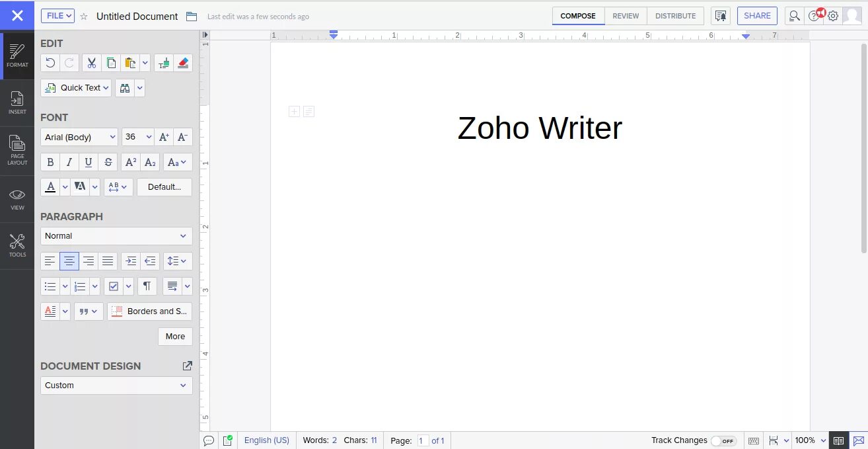The image size is (868, 449).
Task: Open keyboard icon in status bar
Action: pyautogui.click(x=754, y=440)
